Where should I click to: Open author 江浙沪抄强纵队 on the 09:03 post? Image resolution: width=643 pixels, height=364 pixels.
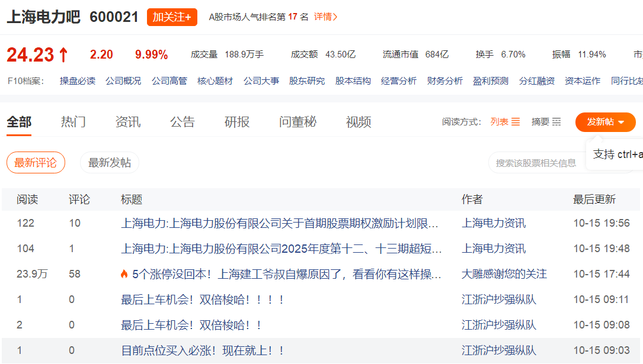[x=499, y=350]
